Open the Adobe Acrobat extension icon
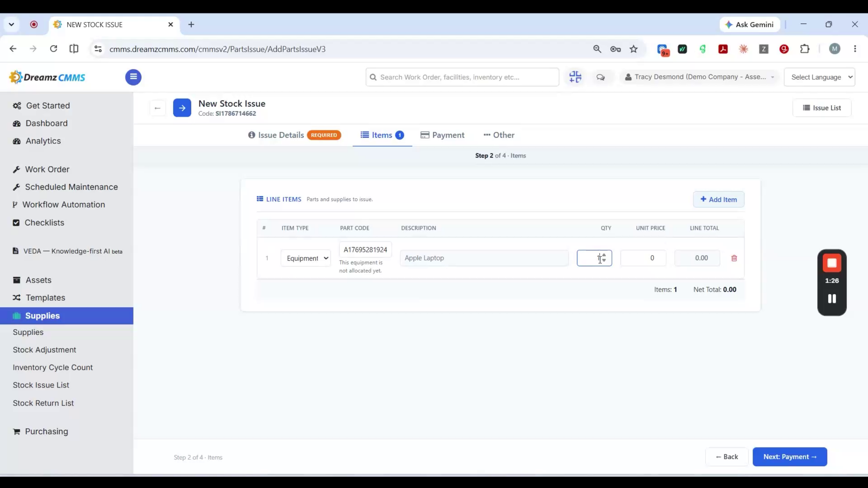This screenshot has height=488, width=868. [723, 49]
